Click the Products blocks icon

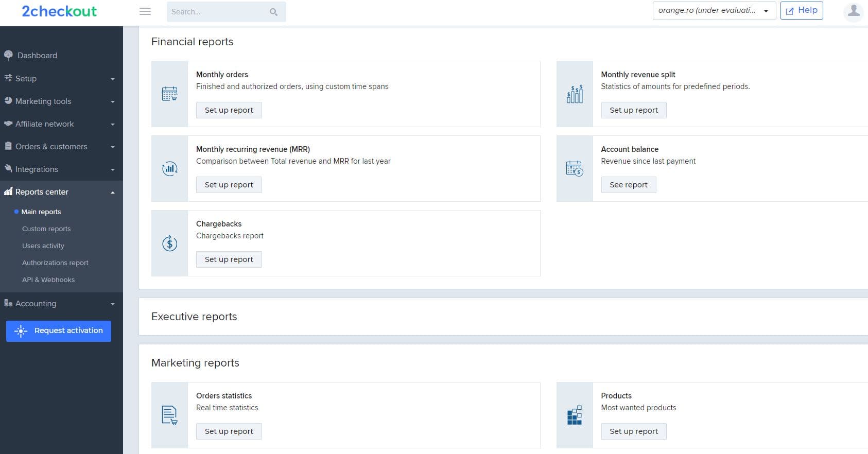point(575,415)
